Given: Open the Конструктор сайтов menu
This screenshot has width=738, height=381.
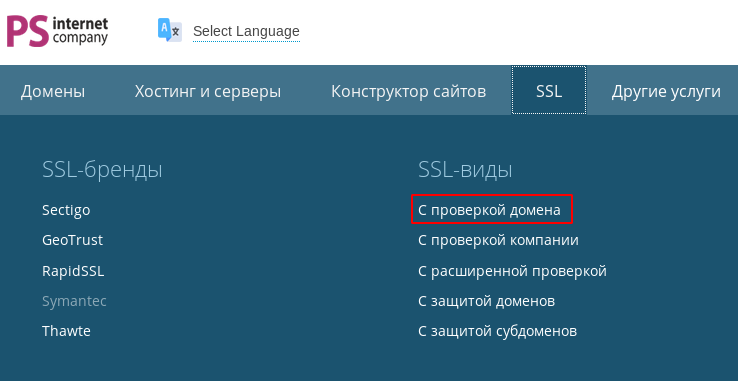Looking at the screenshot, I should point(409,91).
